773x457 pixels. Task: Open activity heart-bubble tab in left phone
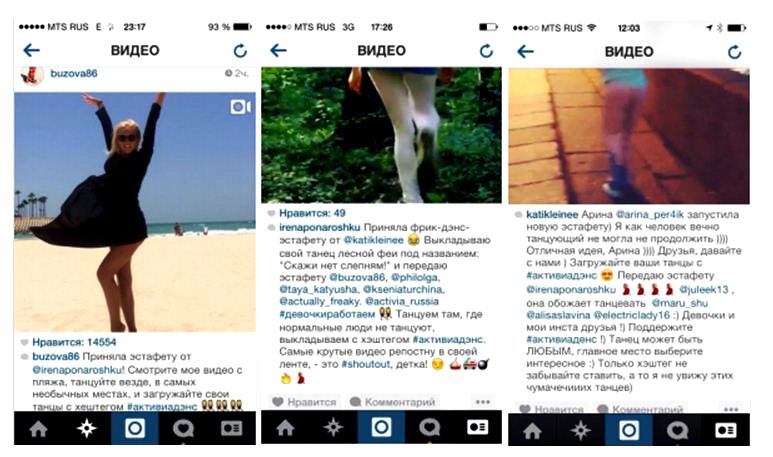point(183,428)
